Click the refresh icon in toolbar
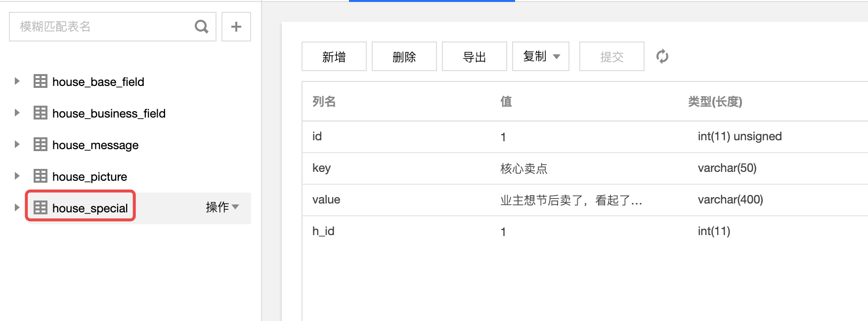The height and width of the screenshot is (321, 868). [x=662, y=56]
